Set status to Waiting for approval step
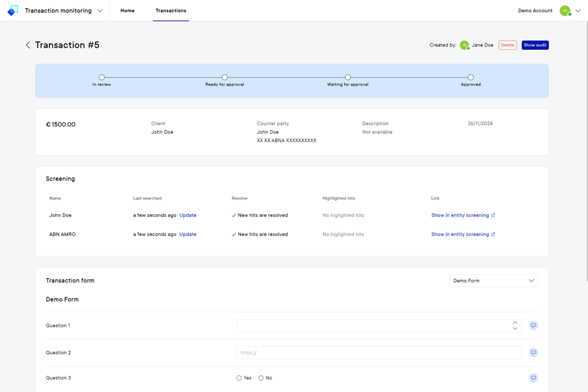Viewport: 588px width, 392px height. [348, 77]
